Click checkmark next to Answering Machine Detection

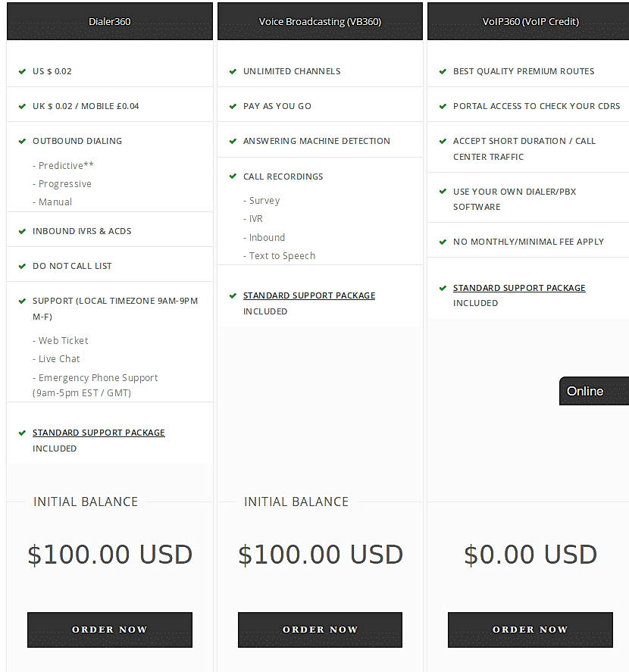pyautogui.click(x=233, y=142)
